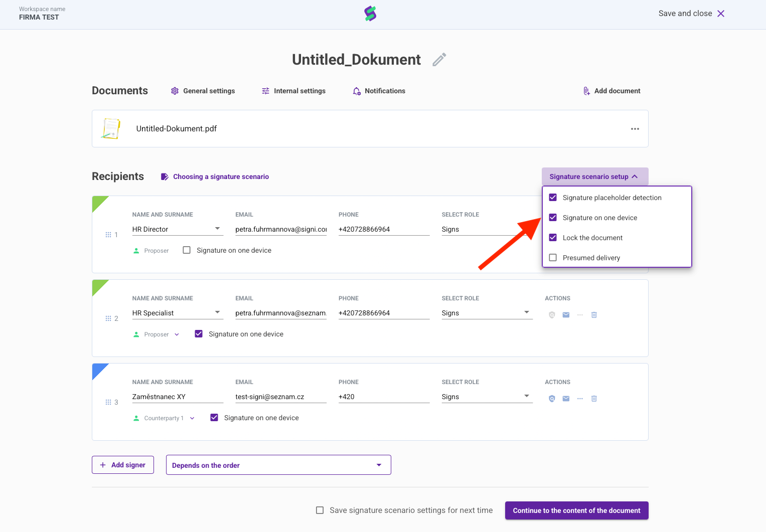Expand the Counterparty 1 chevron
Viewport: 766px width, 532px height.
[192, 418]
